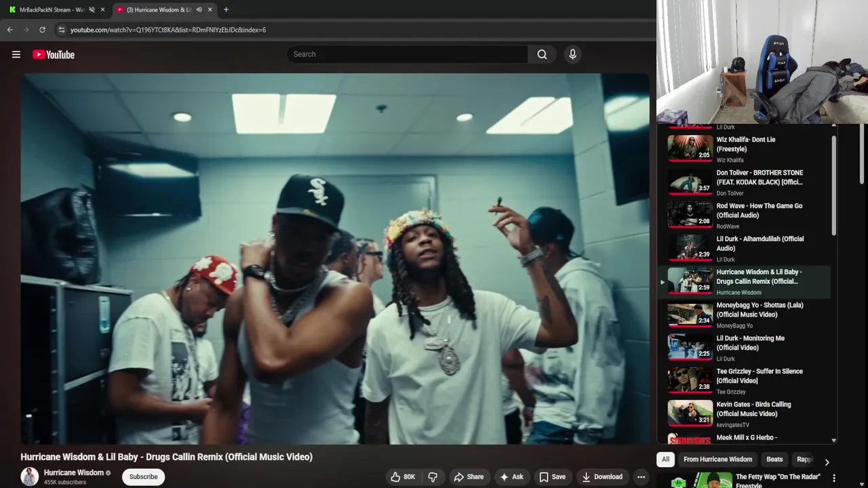Play Wiz Khalifa Dont Lie Freestyle thumbnail

coord(690,148)
